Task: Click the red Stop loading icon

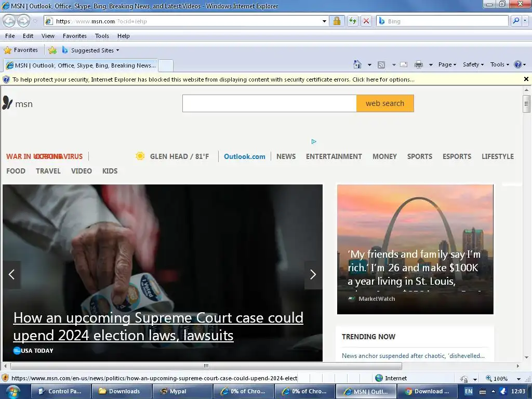Action: [x=366, y=21]
